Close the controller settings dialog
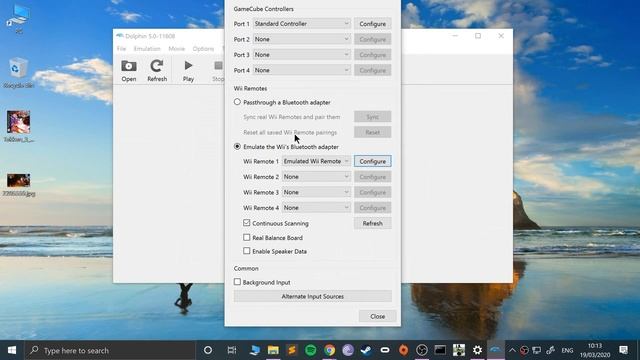Screen dimensions: 640x360 coord(378,316)
